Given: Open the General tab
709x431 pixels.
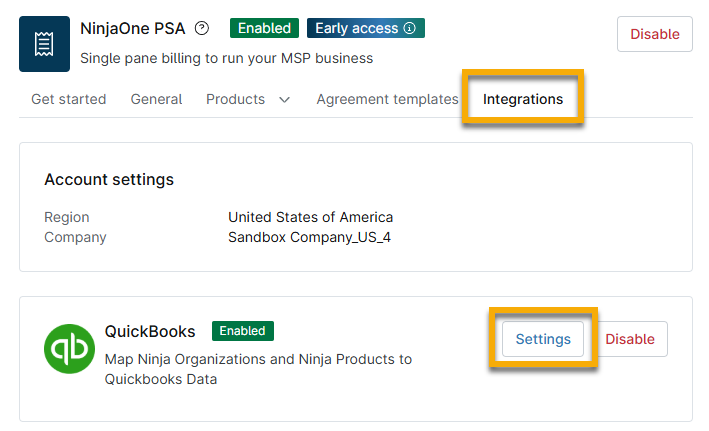Looking at the screenshot, I should pyautogui.click(x=156, y=99).
